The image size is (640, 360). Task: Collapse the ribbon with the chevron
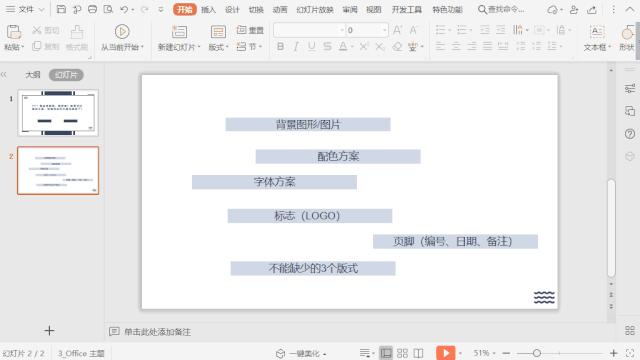pos(630,9)
